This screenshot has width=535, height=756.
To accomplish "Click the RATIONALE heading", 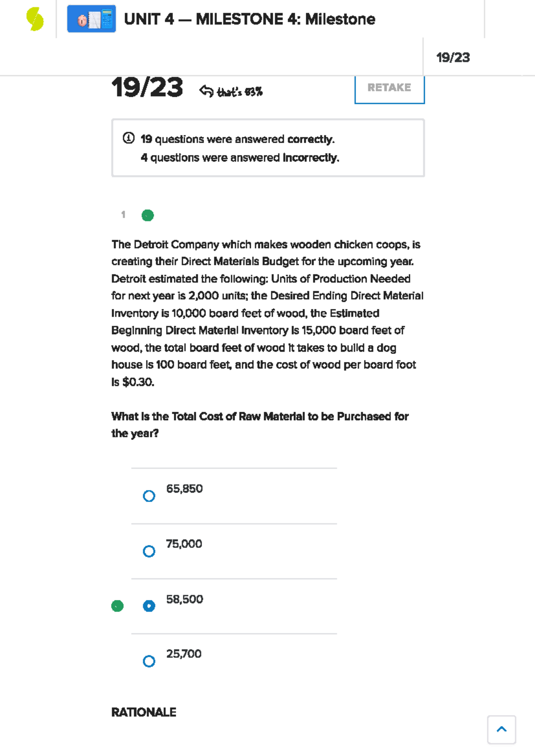I will pyautogui.click(x=144, y=712).
